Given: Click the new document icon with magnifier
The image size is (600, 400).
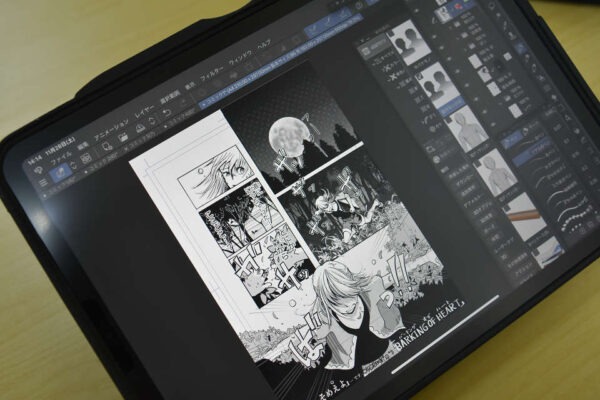Looking at the screenshot, I should point(107,146).
